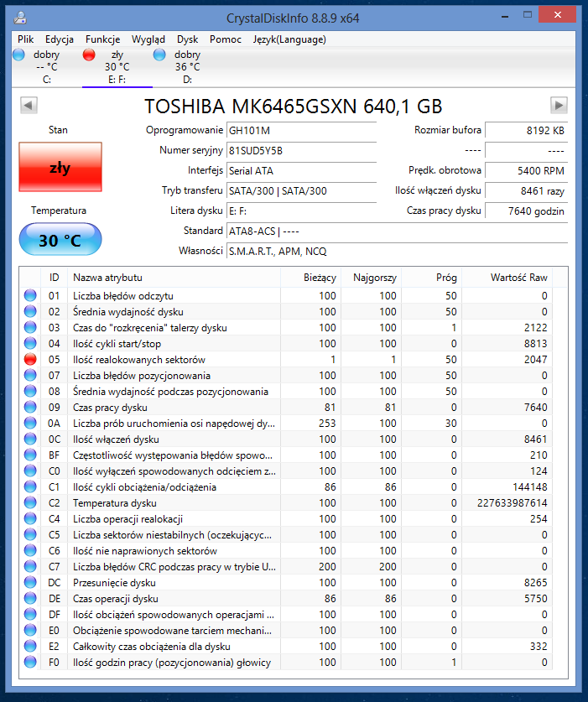The height and width of the screenshot is (702, 588).
Task: Click the Litera dysku field E: F:
Action: click(x=301, y=211)
